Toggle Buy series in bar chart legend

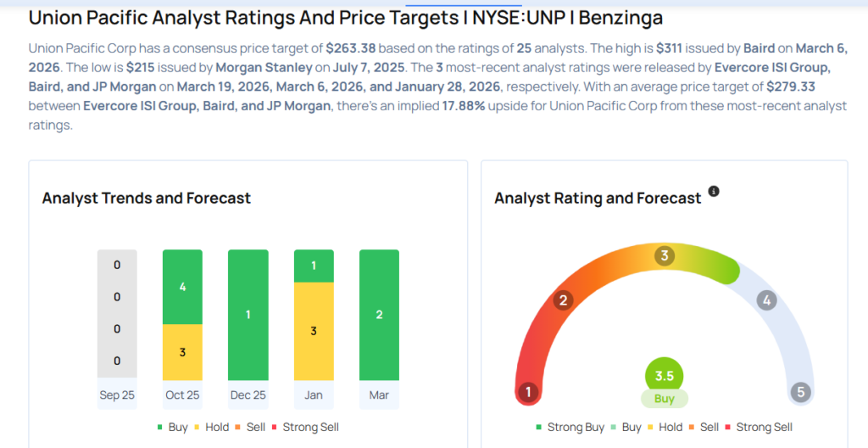coord(172,427)
